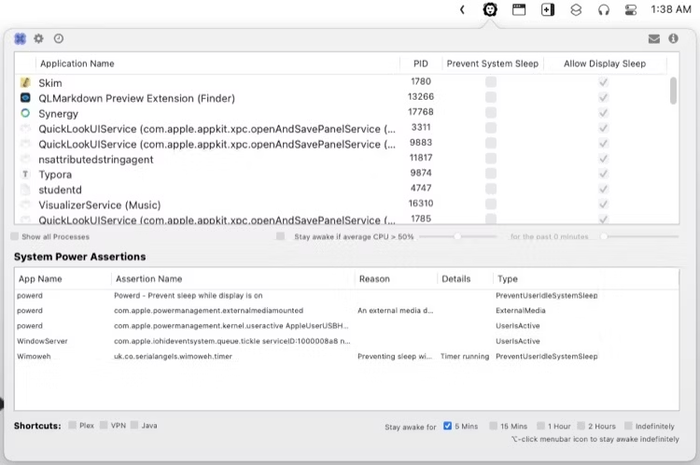Open the info about icon
The height and width of the screenshot is (465, 700).
(673, 39)
